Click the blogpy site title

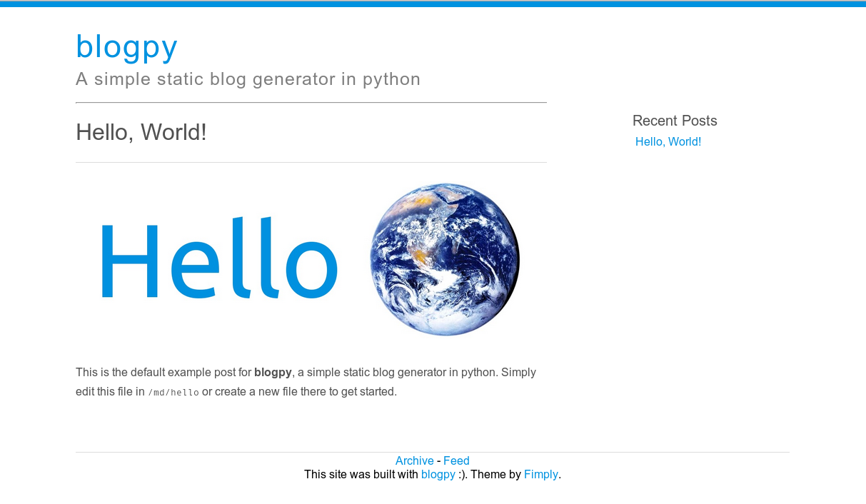126,47
